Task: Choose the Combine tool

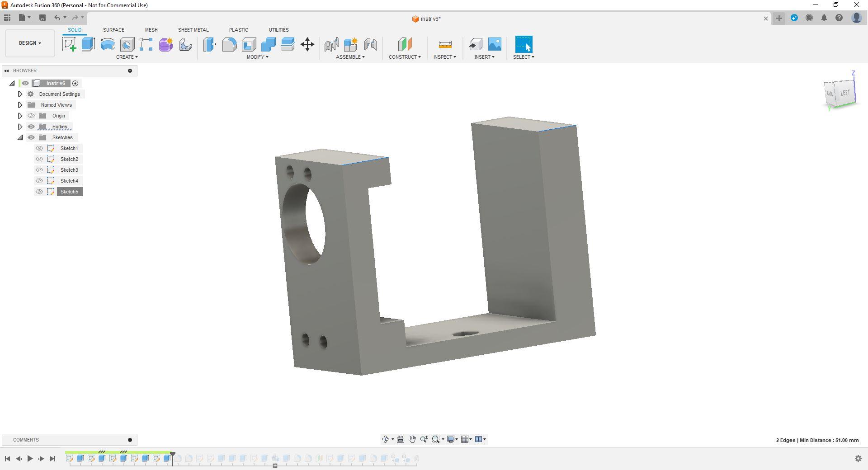Action: click(268, 44)
